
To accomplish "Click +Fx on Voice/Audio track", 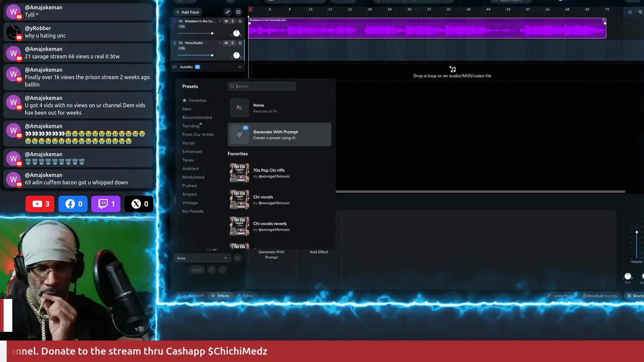I will [x=182, y=48].
